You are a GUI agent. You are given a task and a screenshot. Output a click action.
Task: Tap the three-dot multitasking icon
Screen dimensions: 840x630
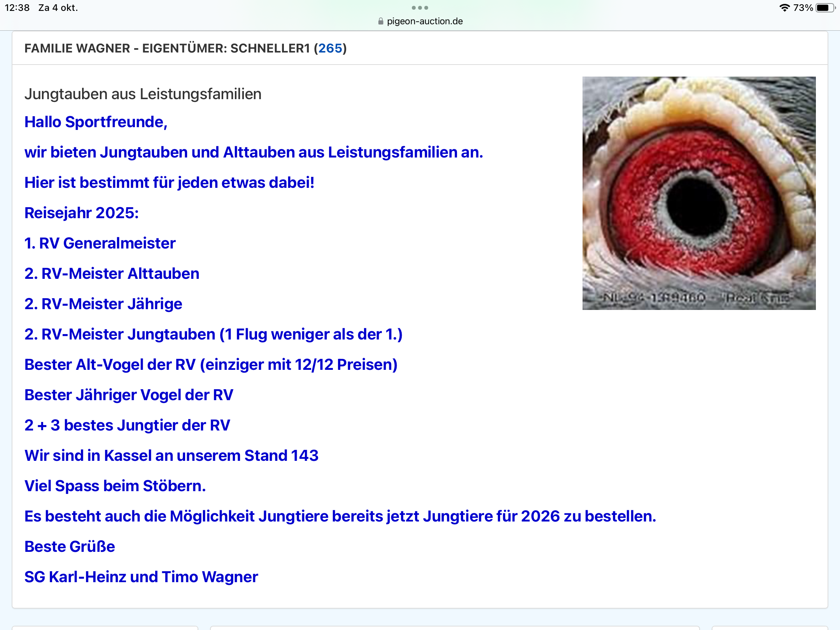(x=420, y=8)
